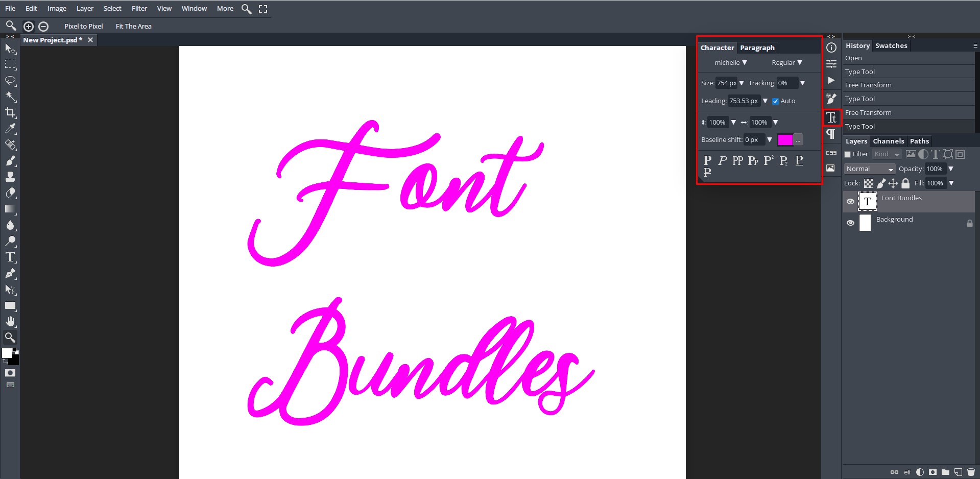Hide the Font Bundles layer
The height and width of the screenshot is (479, 980).
850,202
